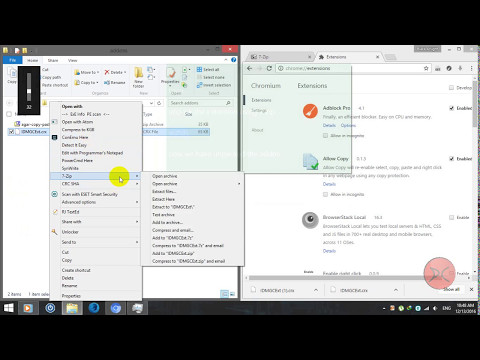
Task: Expand the Share with submenu
Action: tap(96, 222)
